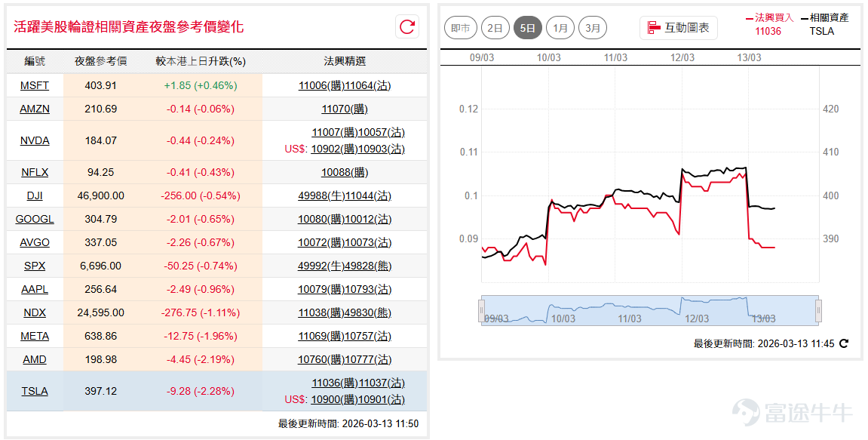The height and width of the screenshot is (440, 868).
Task: Open warrant 11070(購) for AMZN
Action: pyautogui.click(x=345, y=109)
